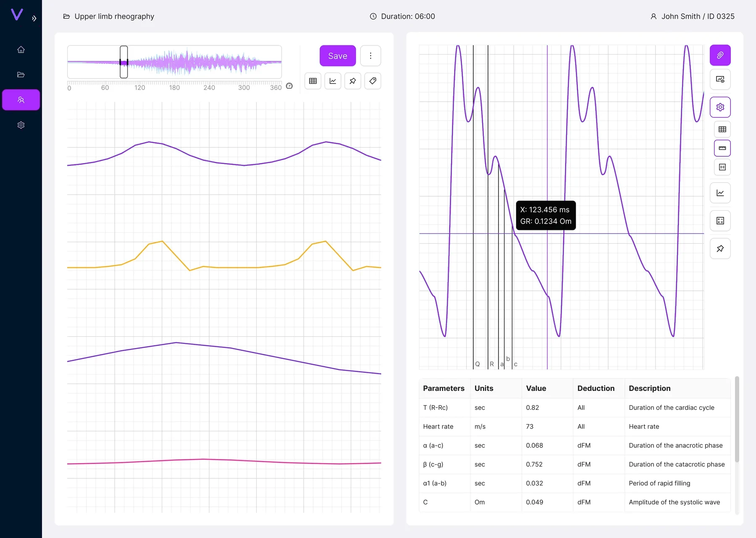Image resolution: width=756 pixels, height=538 pixels.
Task: Click the image settings icon in right toolbar
Action: 720,79
